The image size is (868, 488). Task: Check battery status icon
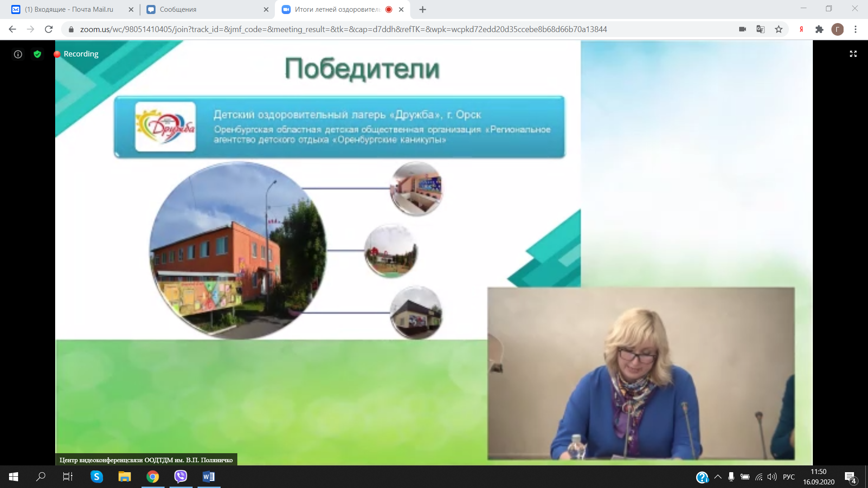click(745, 477)
